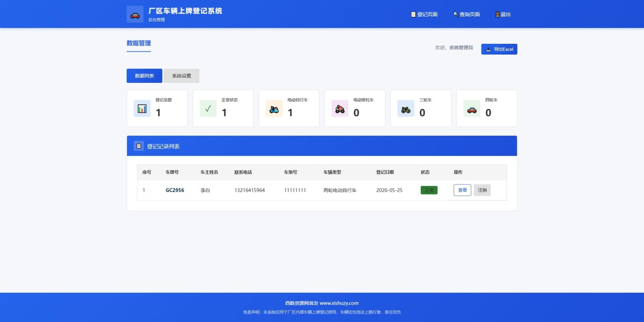Click the 操作 column header

[x=458, y=172]
